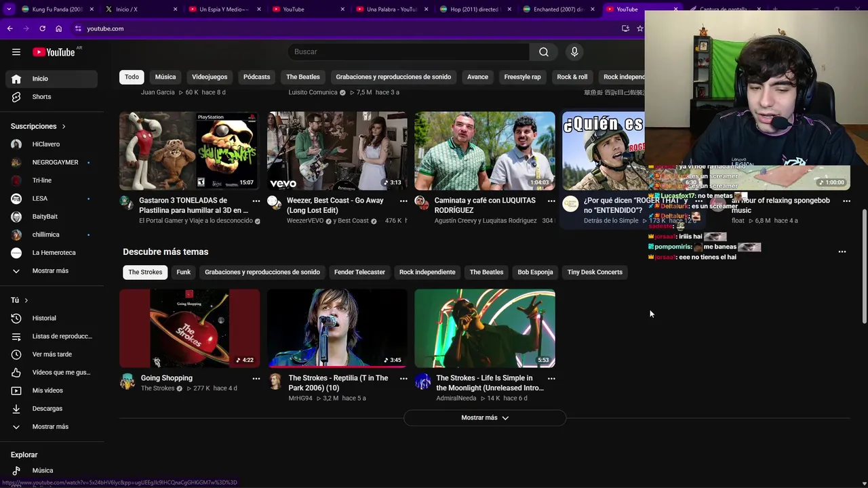This screenshot has height=488, width=868.
Task: Open options for Weezer Go Away video
Action: click(x=403, y=201)
